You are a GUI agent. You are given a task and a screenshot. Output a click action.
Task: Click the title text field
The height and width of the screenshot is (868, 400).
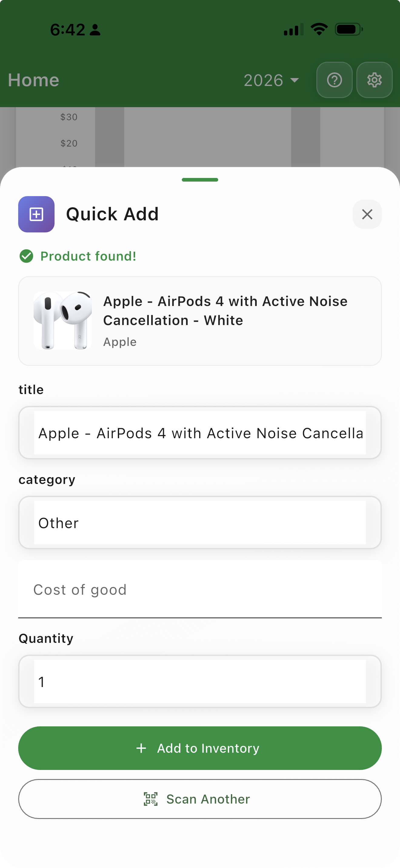[x=200, y=433]
